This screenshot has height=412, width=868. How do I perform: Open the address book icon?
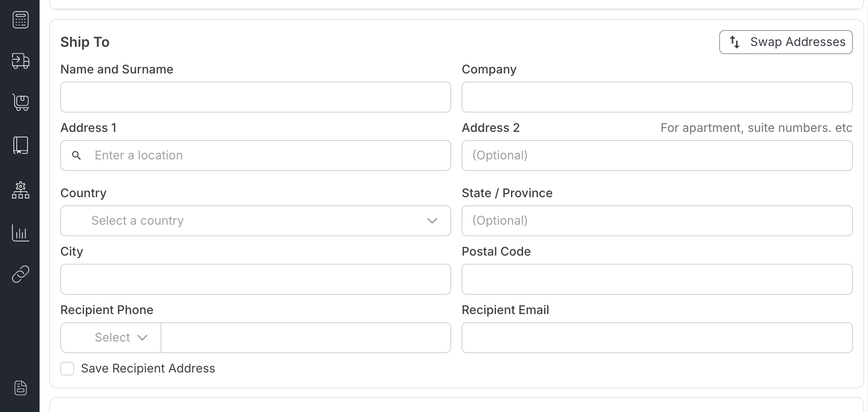click(x=20, y=145)
